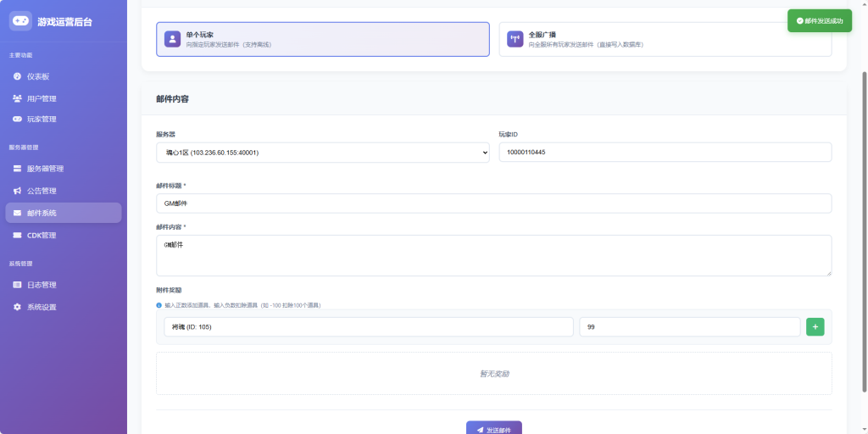Image resolution: width=868 pixels, height=434 pixels.
Task: Select the 邮件系统 menu item
Action: pos(64,213)
